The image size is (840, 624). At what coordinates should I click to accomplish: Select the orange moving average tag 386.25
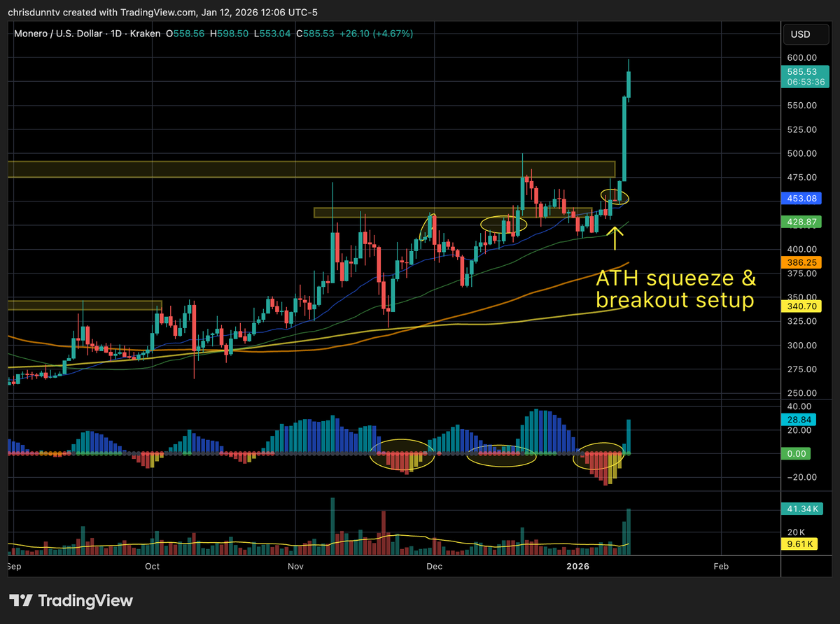801,262
